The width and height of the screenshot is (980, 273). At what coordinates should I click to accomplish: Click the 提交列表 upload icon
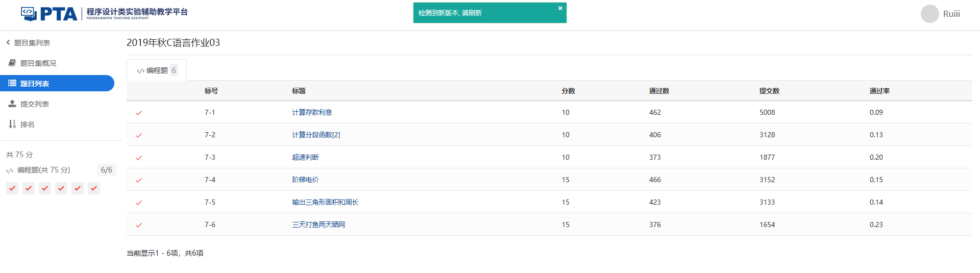pyautogui.click(x=12, y=104)
